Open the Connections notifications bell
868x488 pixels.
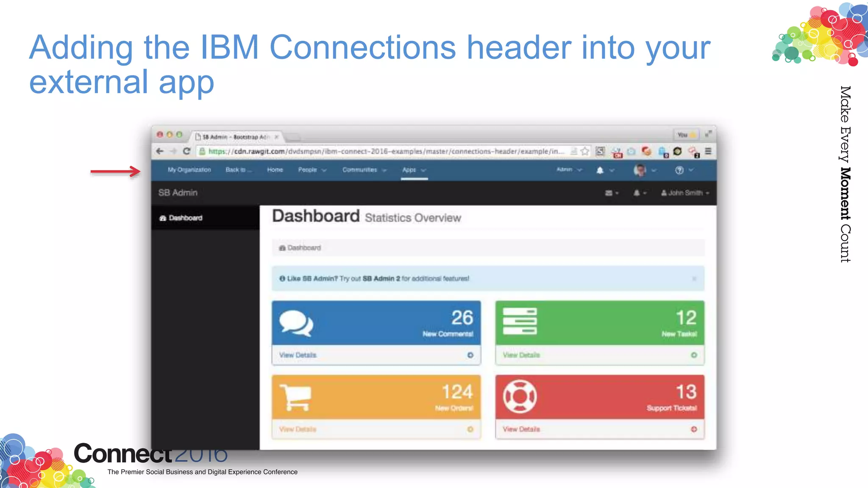point(600,170)
